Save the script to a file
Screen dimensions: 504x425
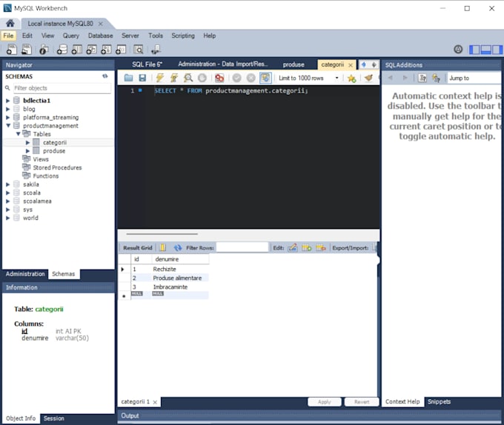[x=142, y=78]
